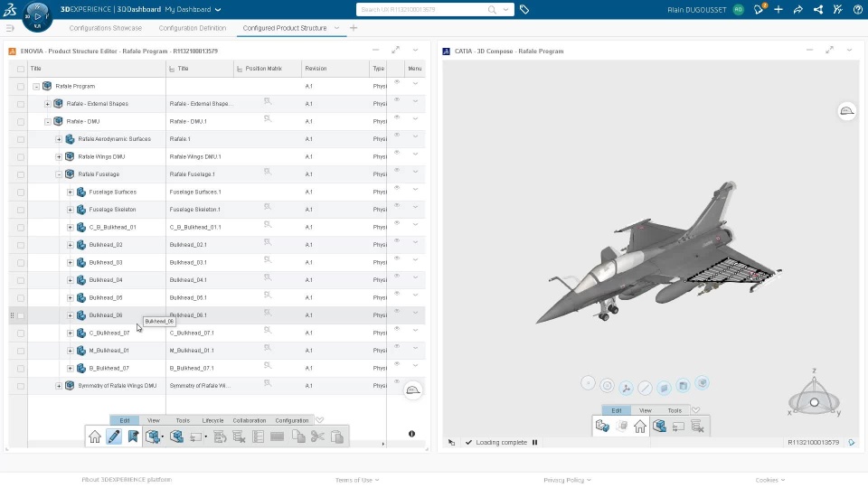Click the 3D axis tool circle icon
868x488 pixels.
click(x=626, y=388)
